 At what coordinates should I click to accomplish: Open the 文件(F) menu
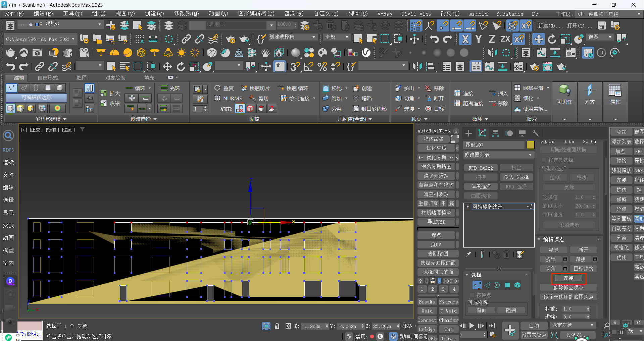coord(14,14)
